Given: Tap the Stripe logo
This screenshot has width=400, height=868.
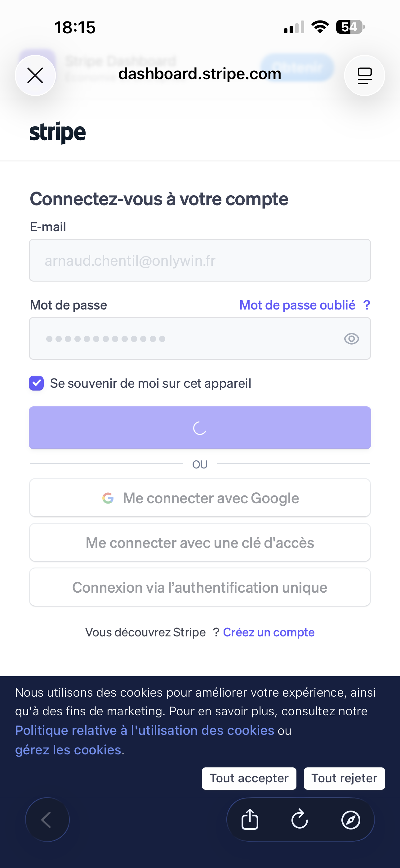Looking at the screenshot, I should [58, 133].
